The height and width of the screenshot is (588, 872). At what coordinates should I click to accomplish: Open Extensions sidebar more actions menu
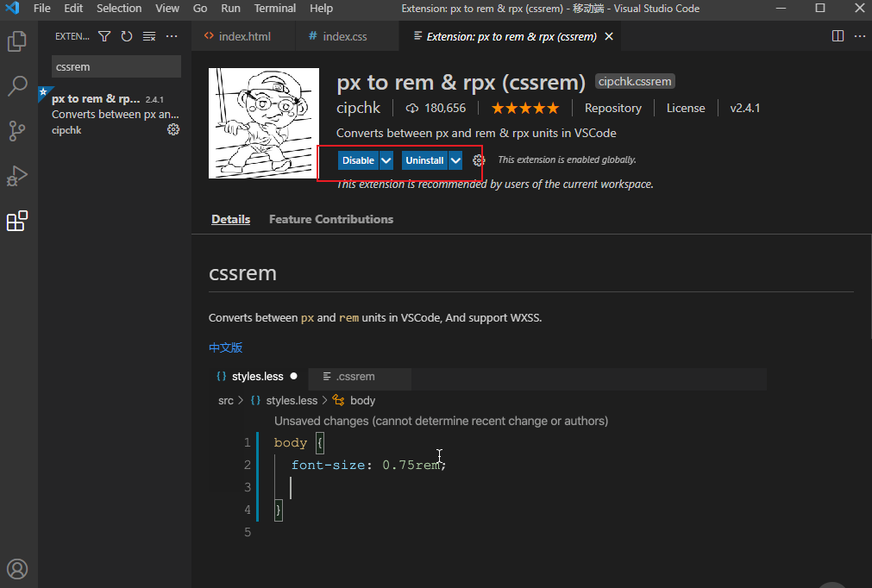172,37
